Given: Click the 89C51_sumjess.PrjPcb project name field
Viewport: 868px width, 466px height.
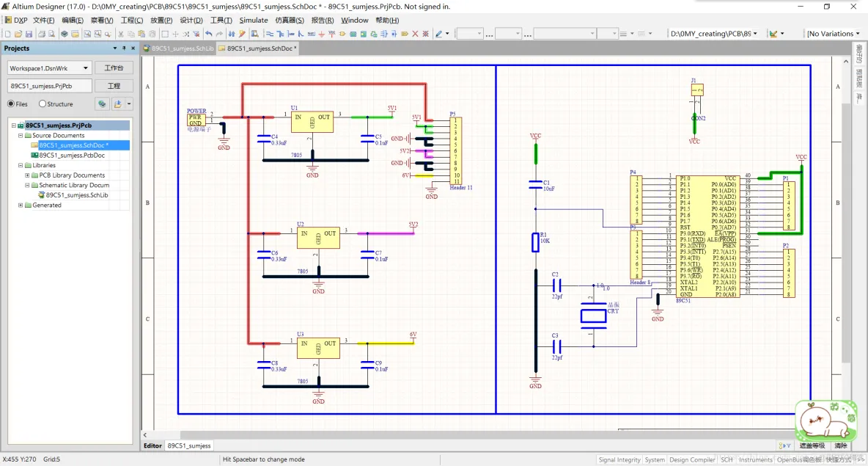Looking at the screenshot, I should click(49, 86).
